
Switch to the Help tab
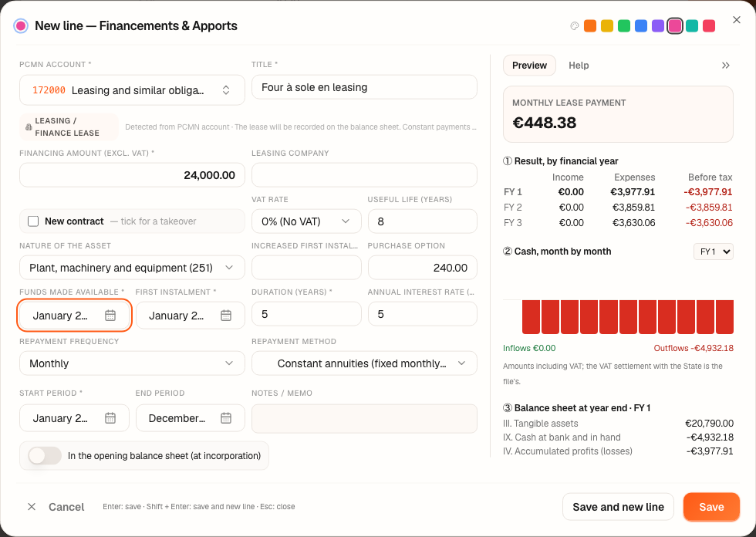pos(579,65)
